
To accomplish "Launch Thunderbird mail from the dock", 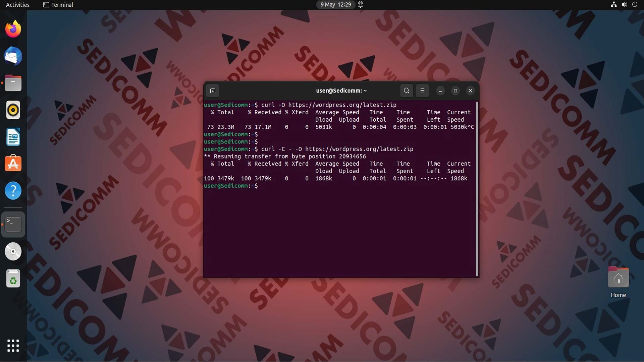I will click(x=13, y=56).
